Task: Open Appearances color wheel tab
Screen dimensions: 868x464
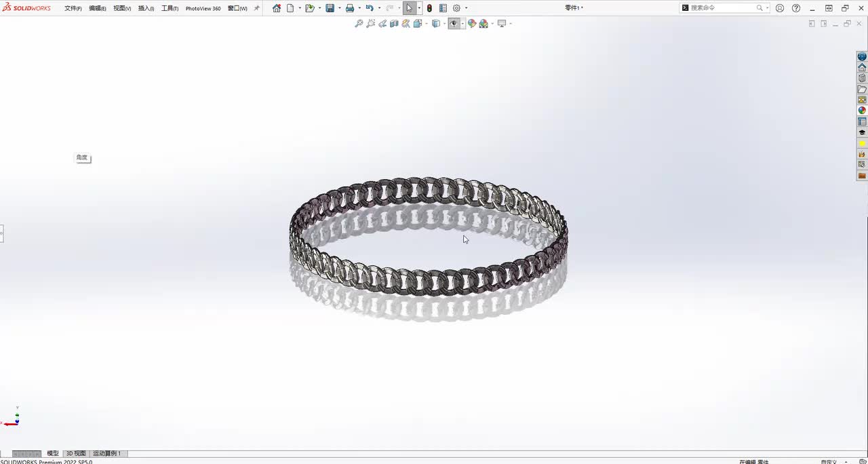Action: [x=862, y=111]
